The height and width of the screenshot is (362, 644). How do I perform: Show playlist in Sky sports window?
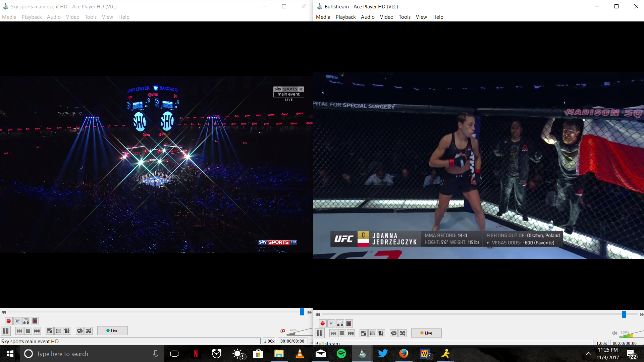(58, 331)
